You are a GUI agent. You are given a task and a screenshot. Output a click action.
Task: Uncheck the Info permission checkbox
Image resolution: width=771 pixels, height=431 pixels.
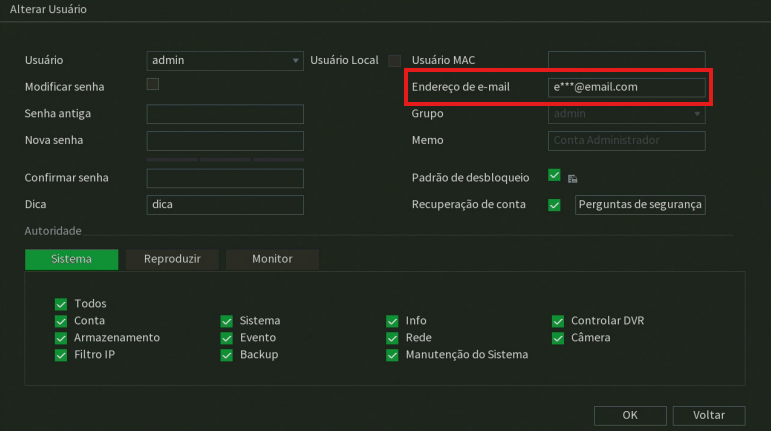tap(392, 321)
